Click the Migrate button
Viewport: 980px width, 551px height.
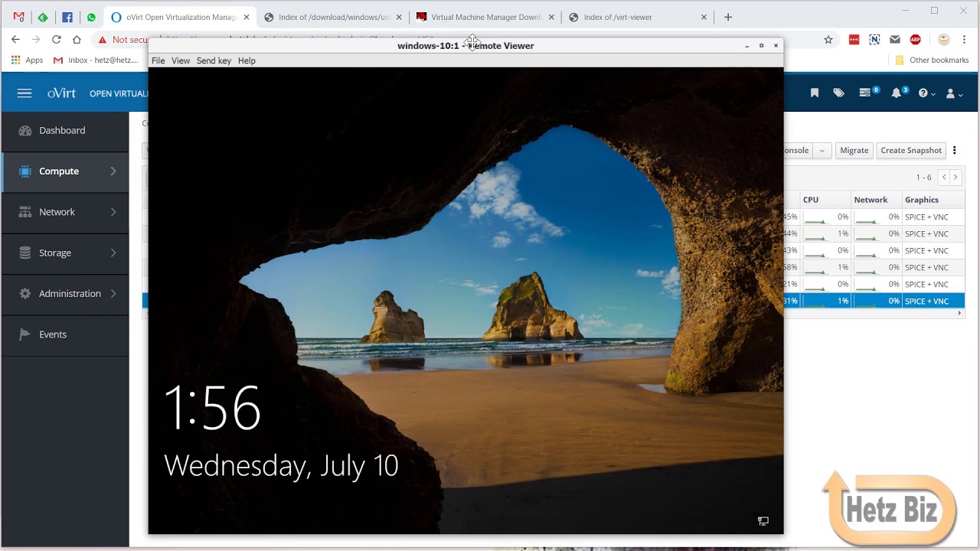pos(854,151)
